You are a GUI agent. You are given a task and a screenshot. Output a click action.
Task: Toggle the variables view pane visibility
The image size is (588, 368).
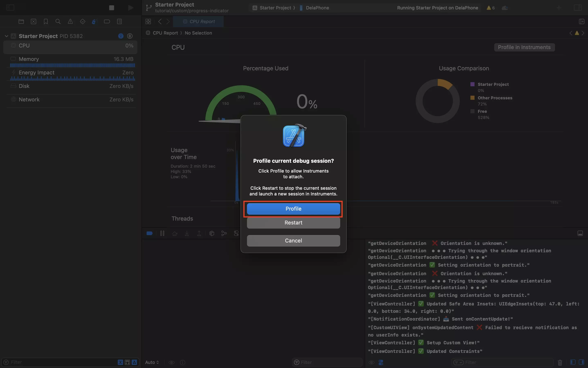(573, 362)
